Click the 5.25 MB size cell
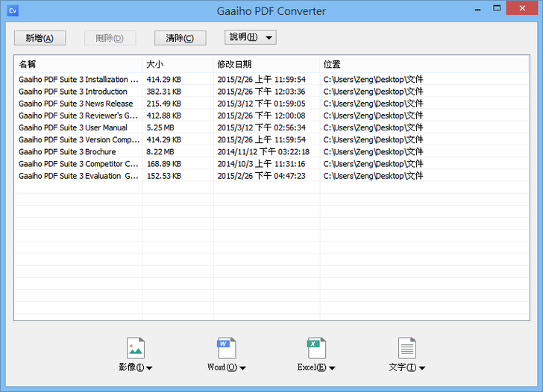This screenshot has height=392, width=543. tap(160, 128)
